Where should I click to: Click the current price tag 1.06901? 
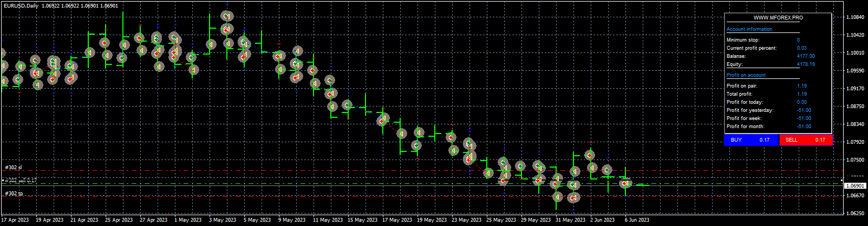(855, 185)
